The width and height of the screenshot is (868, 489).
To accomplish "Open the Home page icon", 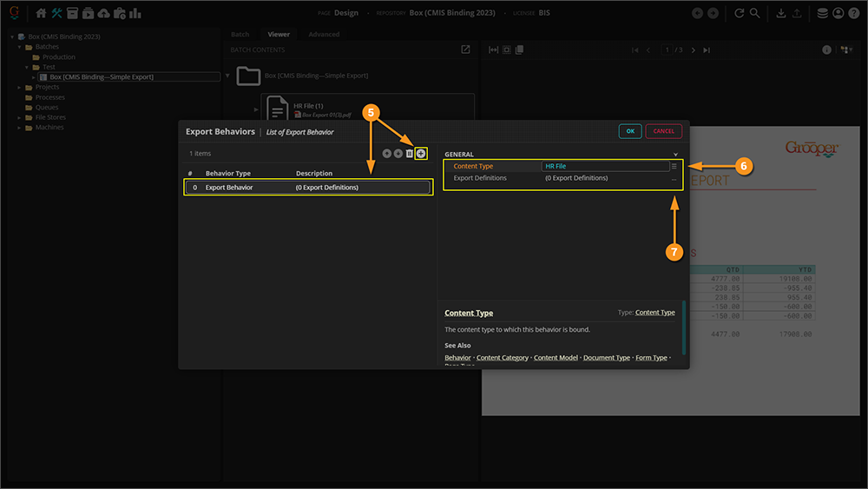I will pos(41,13).
